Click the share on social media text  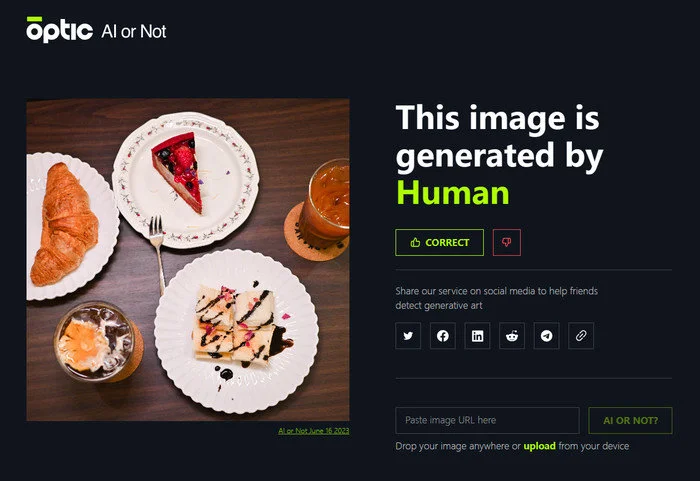pyautogui.click(x=496, y=298)
